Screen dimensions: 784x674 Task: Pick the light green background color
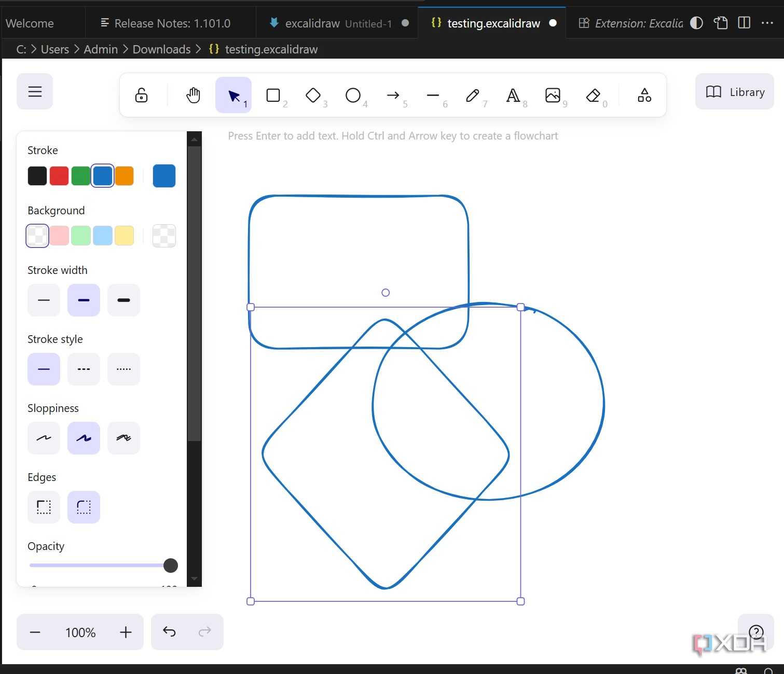[81, 236]
